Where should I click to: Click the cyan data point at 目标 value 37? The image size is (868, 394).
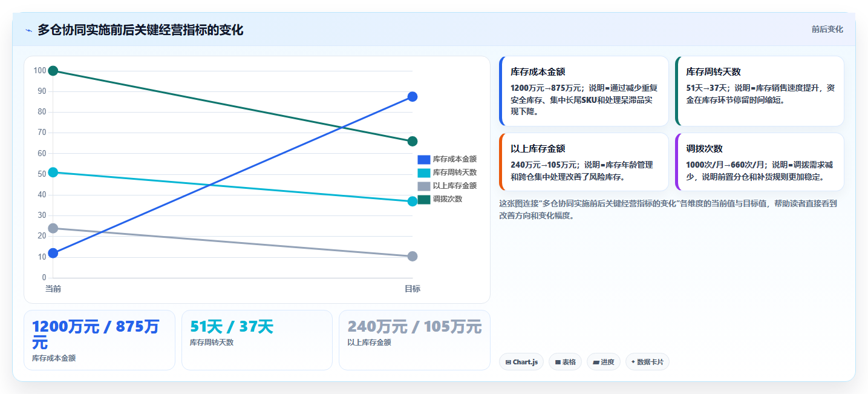[x=413, y=202]
